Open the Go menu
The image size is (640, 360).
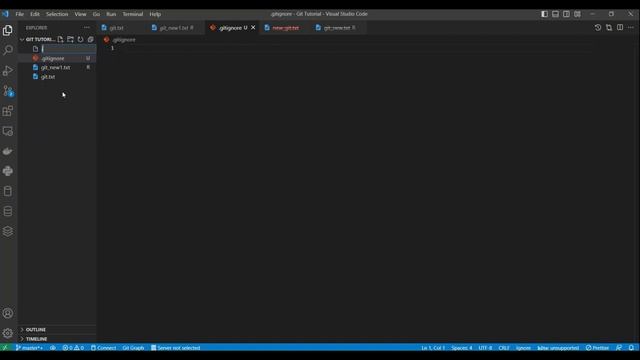coord(96,14)
